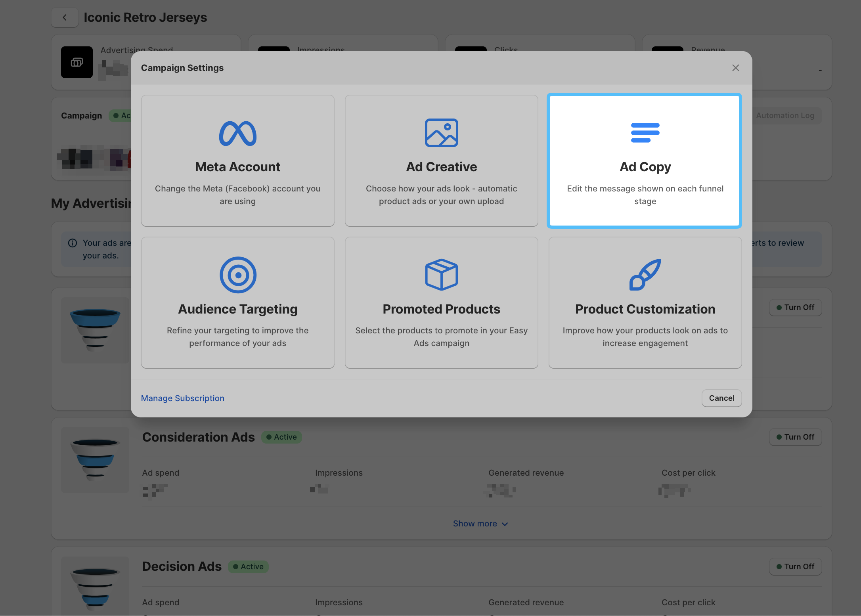Click 'Impressions' label under Consideration Ads
The width and height of the screenshot is (861, 616).
[x=339, y=473]
